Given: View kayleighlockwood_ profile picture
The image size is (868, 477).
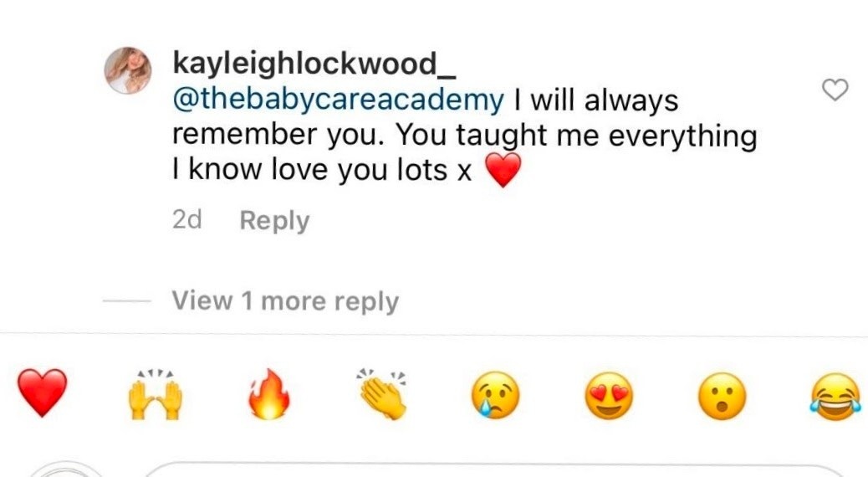Looking at the screenshot, I should coord(129,70).
